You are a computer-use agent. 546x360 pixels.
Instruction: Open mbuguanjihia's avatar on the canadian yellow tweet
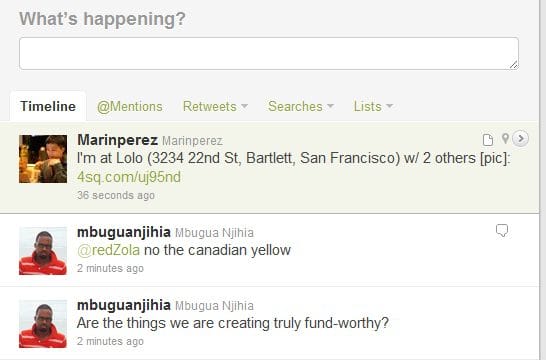click(43, 251)
